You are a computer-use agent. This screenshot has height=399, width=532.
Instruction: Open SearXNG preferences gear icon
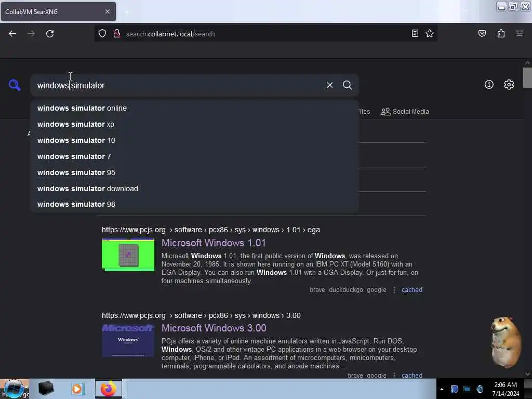point(509,85)
